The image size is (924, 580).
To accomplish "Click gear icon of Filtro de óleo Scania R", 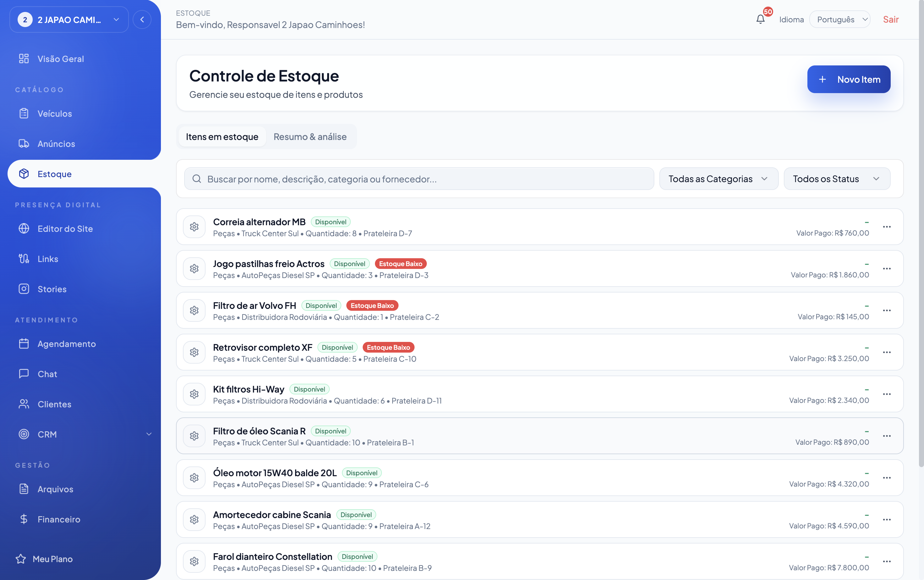I will click(194, 436).
